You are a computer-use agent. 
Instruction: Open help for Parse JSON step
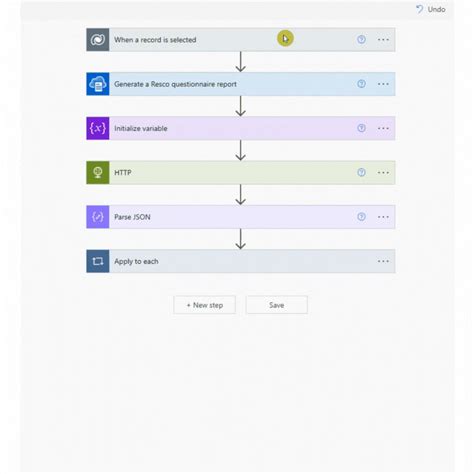361,217
